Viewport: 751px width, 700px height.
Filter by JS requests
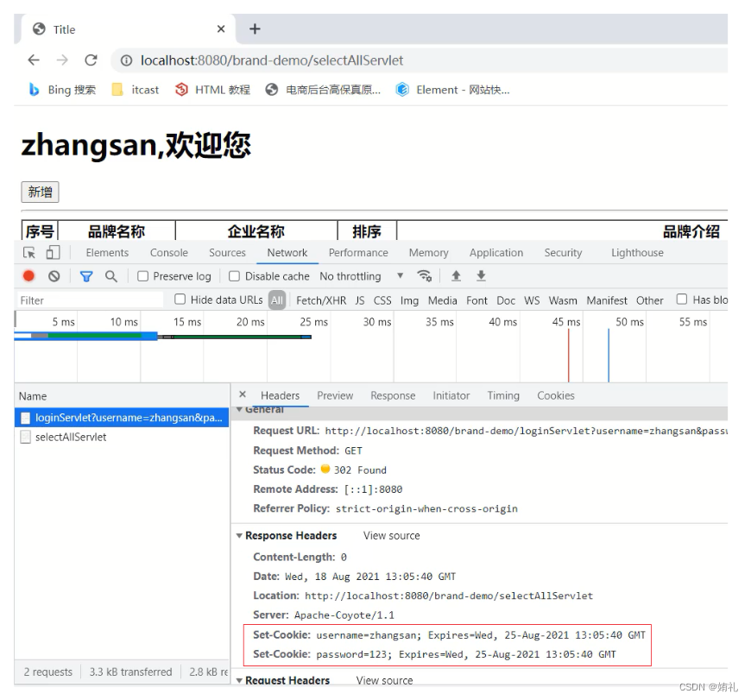tap(360, 300)
